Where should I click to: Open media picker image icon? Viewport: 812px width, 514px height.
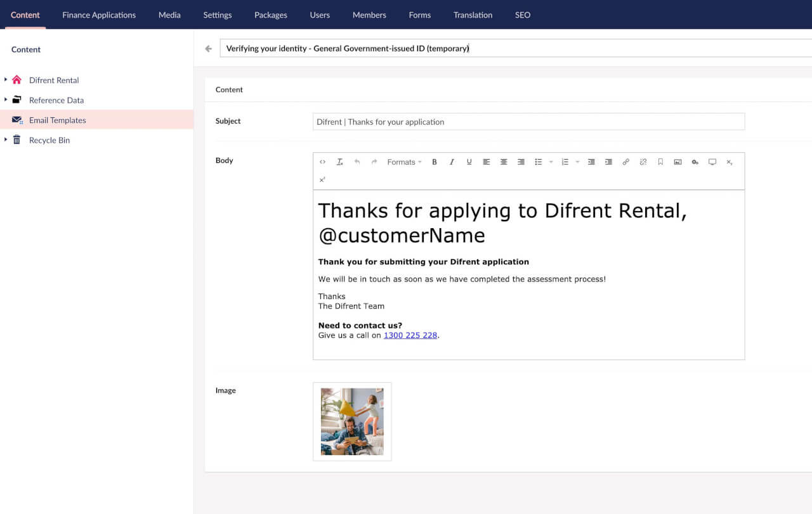click(x=678, y=162)
